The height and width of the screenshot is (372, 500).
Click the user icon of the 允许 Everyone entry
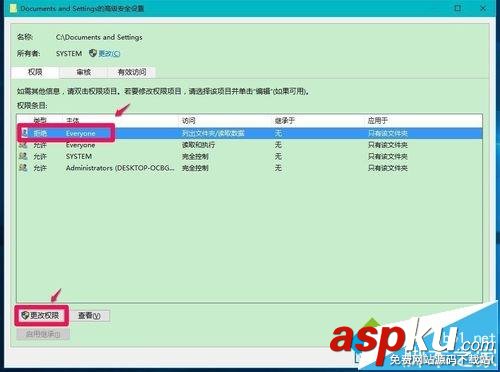point(23,145)
